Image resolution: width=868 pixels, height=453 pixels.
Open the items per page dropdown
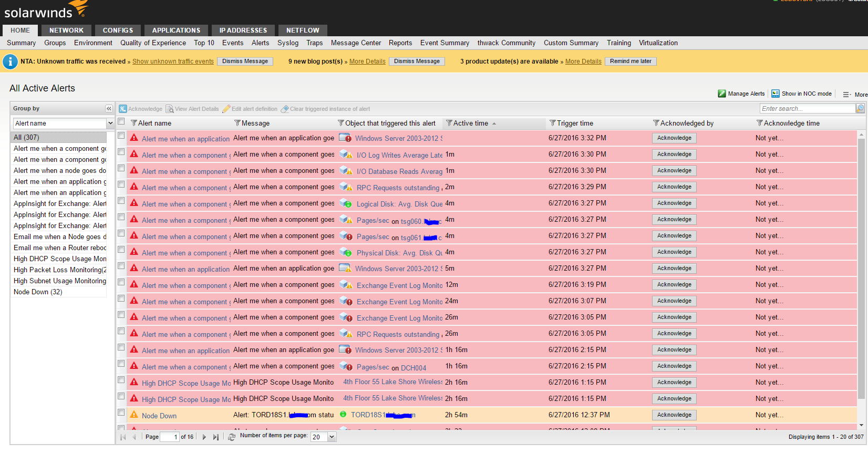tap(332, 437)
